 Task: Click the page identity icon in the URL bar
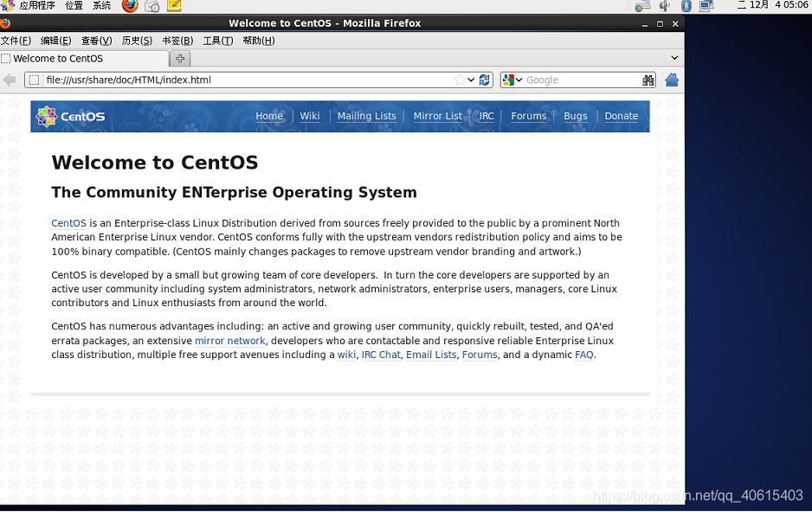[x=34, y=80]
